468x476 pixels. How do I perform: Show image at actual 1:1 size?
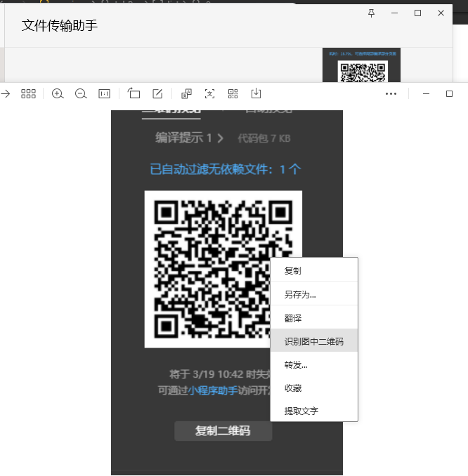tap(104, 94)
